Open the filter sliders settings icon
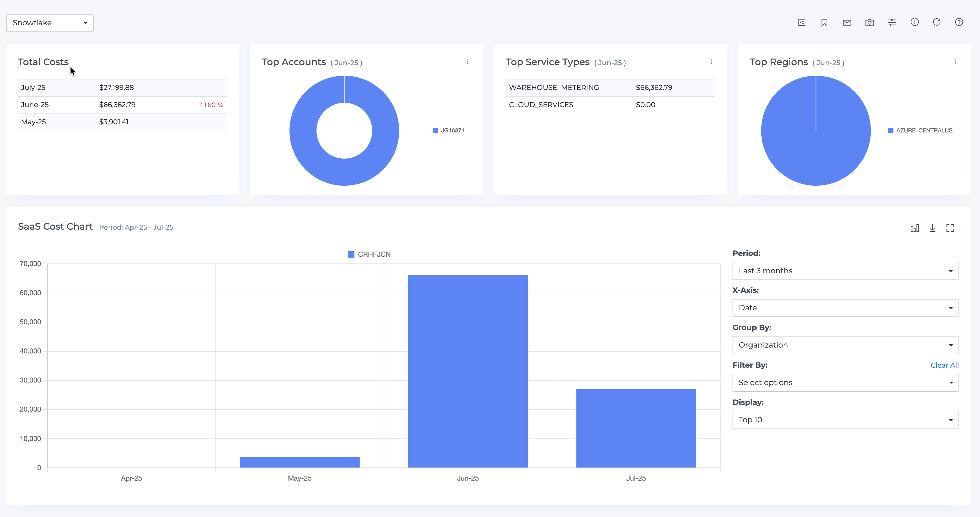Image resolution: width=980 pixels, height=517 pixels. pos(892,22)
